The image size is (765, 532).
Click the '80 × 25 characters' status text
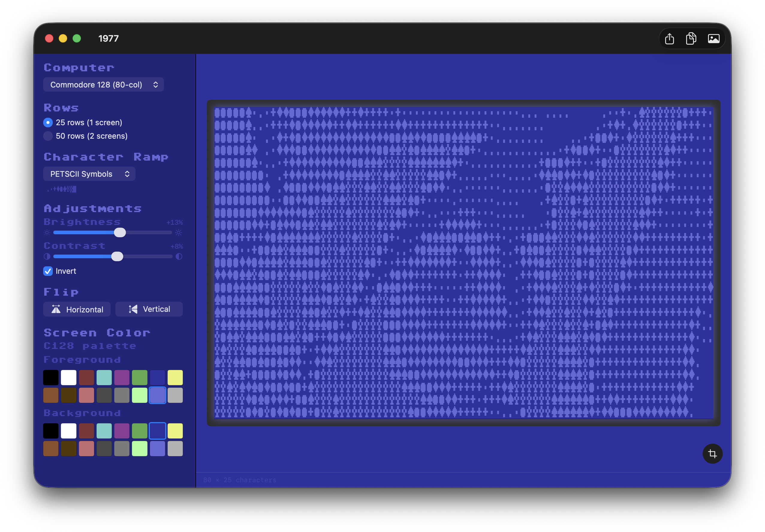click(240, 480)
